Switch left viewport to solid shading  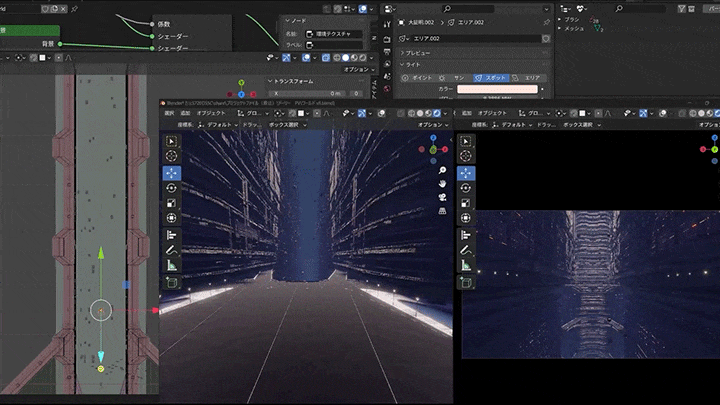pyautogui.click(x=346, y=58)
